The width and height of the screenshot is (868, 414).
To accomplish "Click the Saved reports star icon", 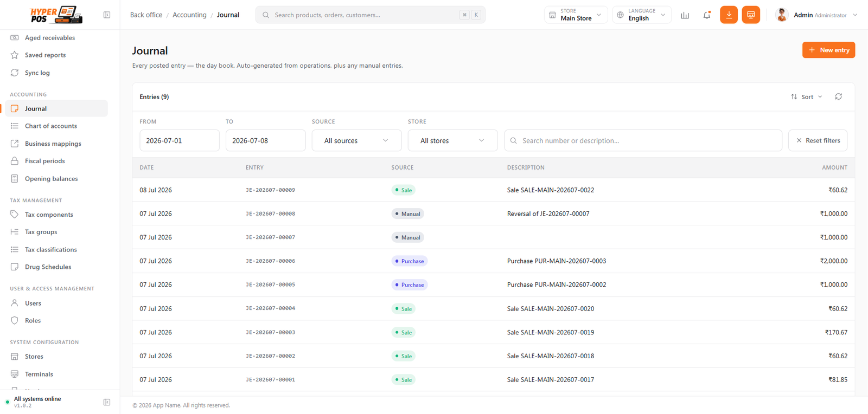I will pyautogui.click(x=15, y=55).
